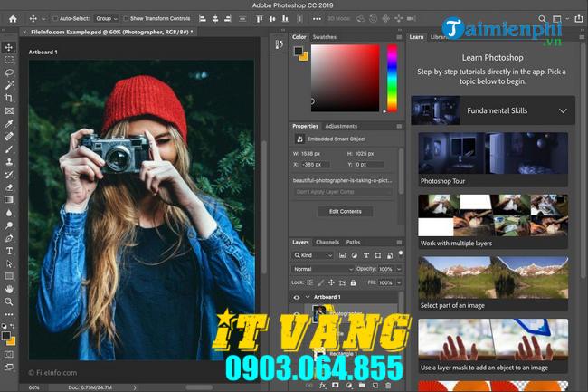Screen dimensions: 588x392
Task: Toggle filter for type layers
Action: click(x=366, y=255)
